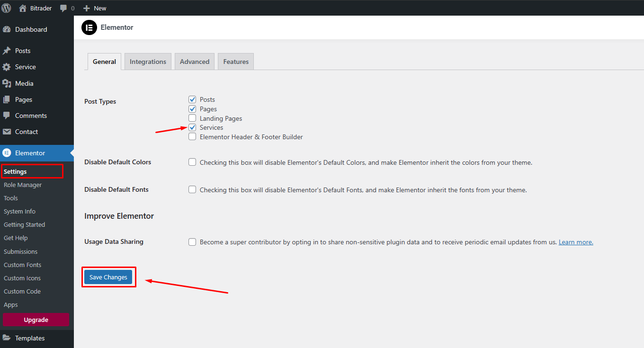The width and height of the screenshot is (644, 348).
Task: Switch to the Advanced tab
Action: [x=194, y=62]
